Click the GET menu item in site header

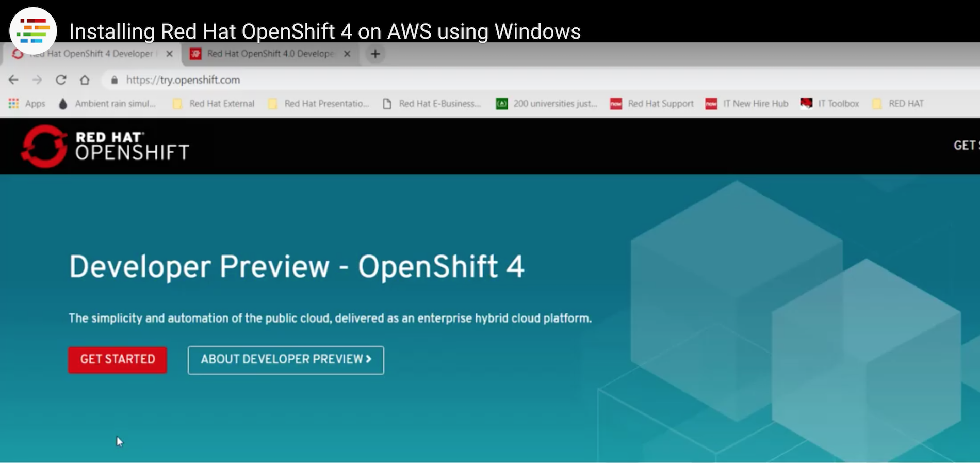(x=966, y=146)
